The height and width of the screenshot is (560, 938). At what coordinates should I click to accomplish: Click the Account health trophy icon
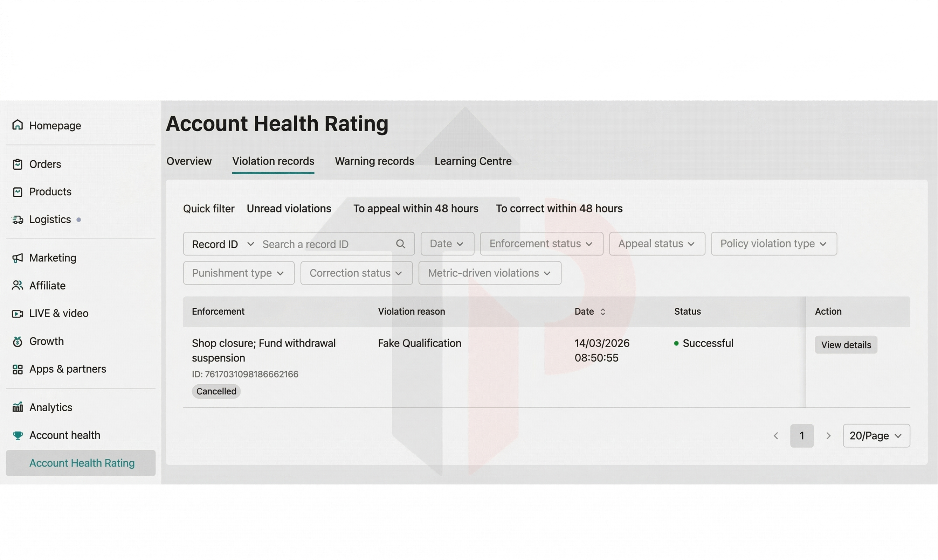(18, 435)
